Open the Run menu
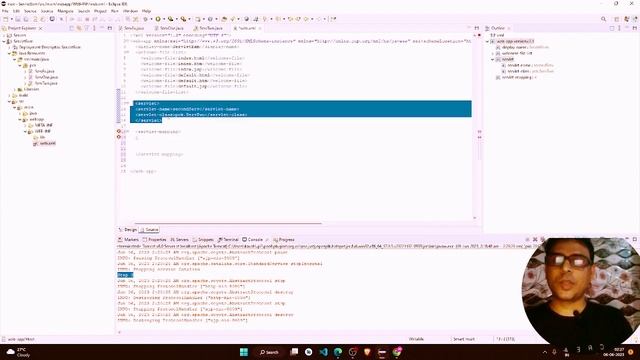 [115, 11]
